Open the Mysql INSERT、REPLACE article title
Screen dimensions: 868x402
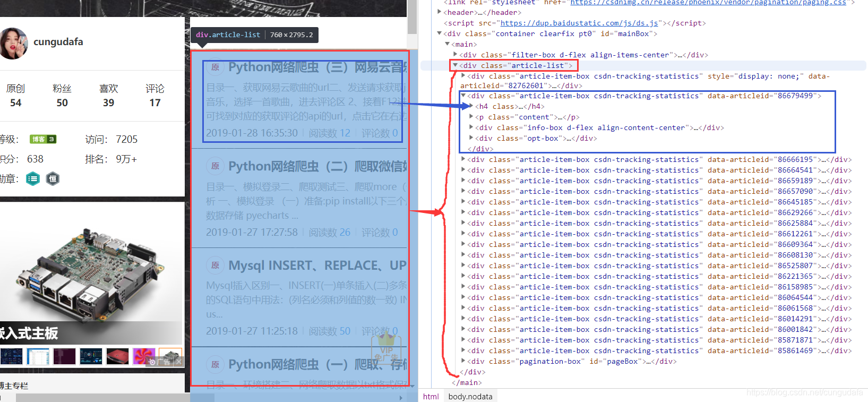pos(317,265)
